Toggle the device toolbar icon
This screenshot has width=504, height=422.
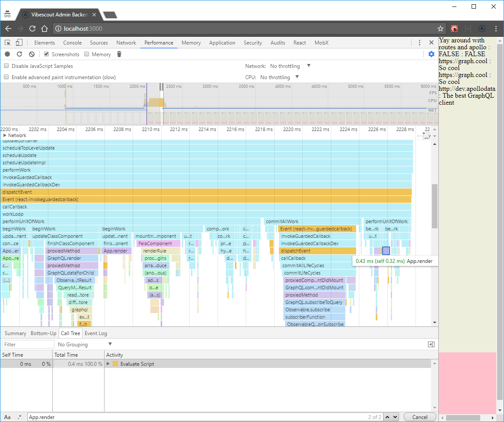pos(19,42)
